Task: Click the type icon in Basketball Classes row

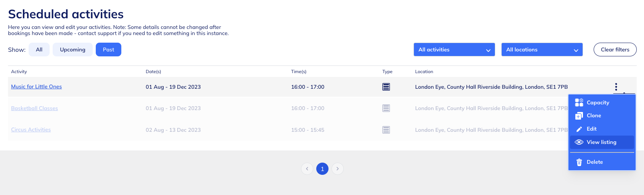Action: tap(386, 108)
